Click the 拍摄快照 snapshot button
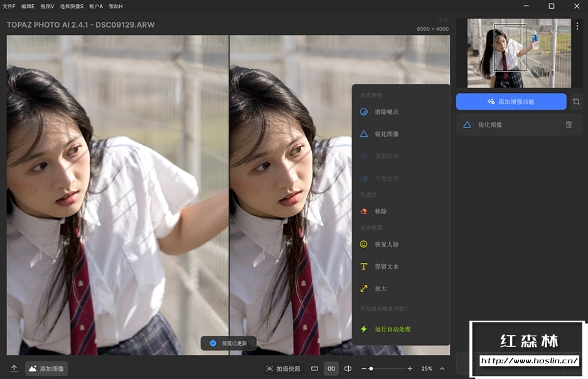Image resolution: width=588 pixels, height=379 pixels. pos(283,368)
